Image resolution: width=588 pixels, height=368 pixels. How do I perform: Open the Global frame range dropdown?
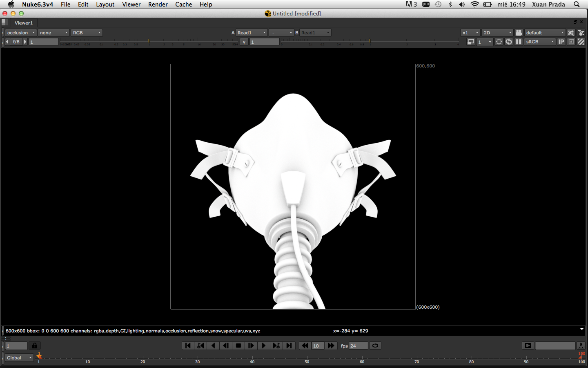pos(19,358)
